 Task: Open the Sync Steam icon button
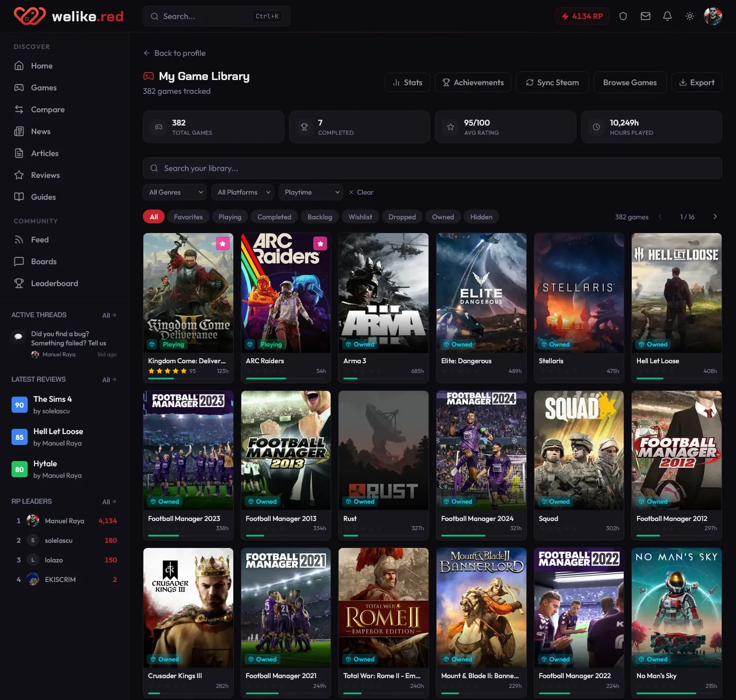[x=530, y=82]
